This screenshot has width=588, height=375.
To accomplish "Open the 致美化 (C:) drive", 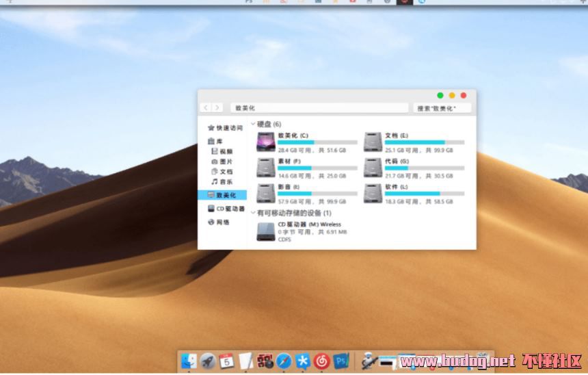I will click(266, 142).
